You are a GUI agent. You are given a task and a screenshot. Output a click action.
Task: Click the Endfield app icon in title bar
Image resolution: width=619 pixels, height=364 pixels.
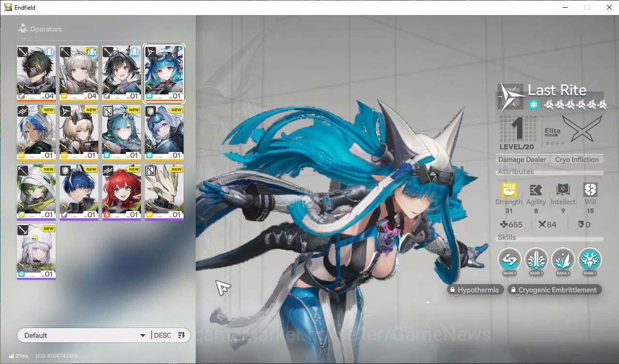click(x=8, y=7)
